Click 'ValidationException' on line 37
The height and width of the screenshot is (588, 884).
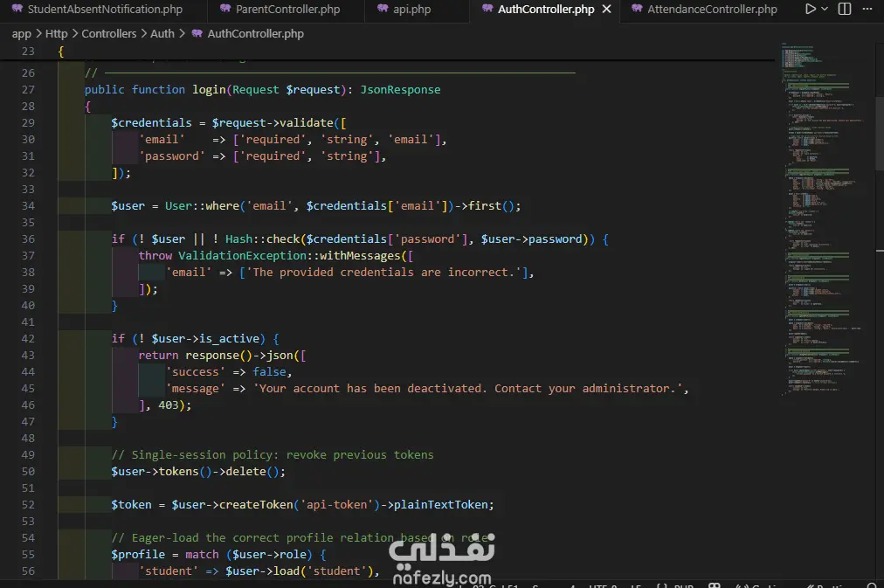tap(243, 256)
